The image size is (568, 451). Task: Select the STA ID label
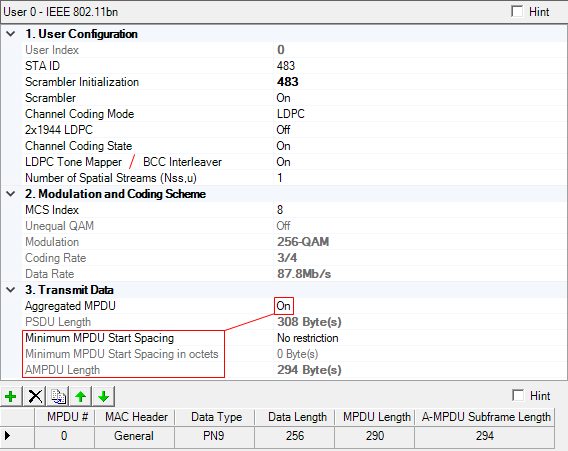[x=42, y=66]
